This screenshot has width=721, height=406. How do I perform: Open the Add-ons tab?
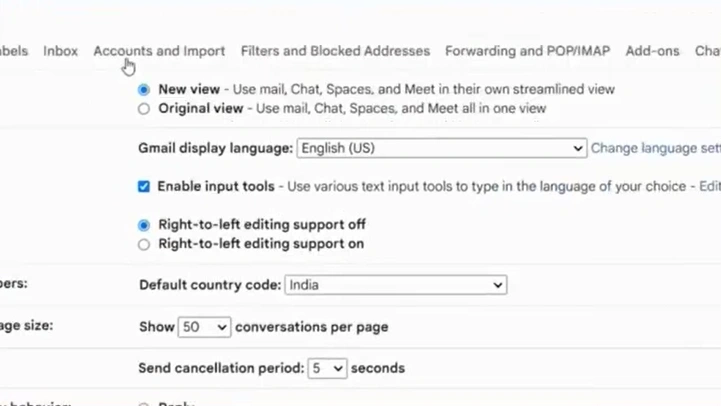click(x=652, y=51)
